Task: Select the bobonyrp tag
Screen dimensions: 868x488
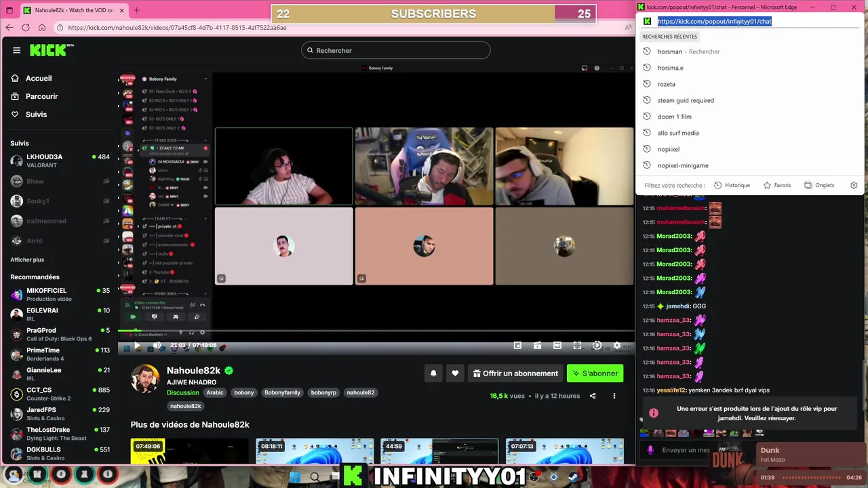Action: [323, 392]
